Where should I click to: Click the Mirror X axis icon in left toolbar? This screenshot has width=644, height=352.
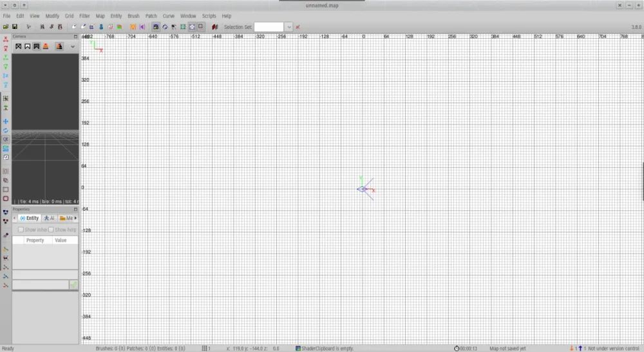[x=6, y=39]
